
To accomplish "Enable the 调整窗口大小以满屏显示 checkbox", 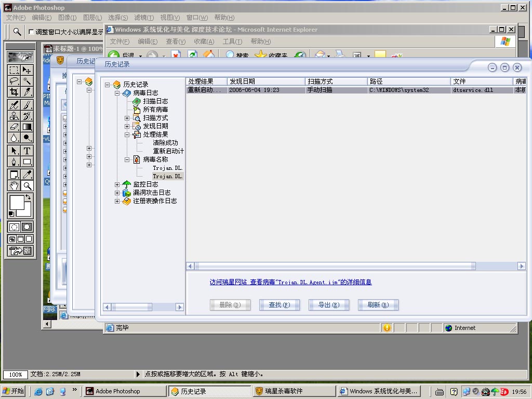I will coord(31,32).
